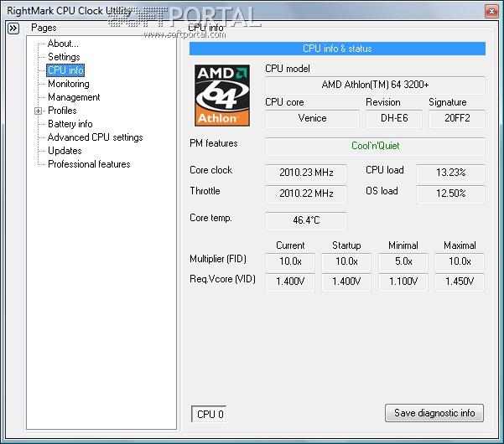Image resolution: width=504 pixels, height=444 pixels.
Task: Select CPU info in the Pages tree
Action: [x=65, y=70]
